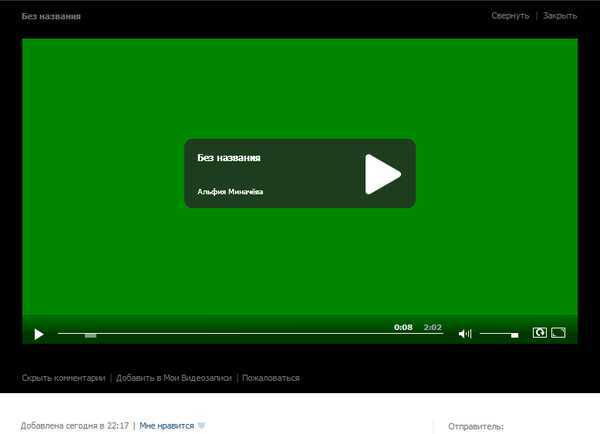
Task: Like the video with Мне нравится
Action: pyautogui.click(x=166, y=426)
